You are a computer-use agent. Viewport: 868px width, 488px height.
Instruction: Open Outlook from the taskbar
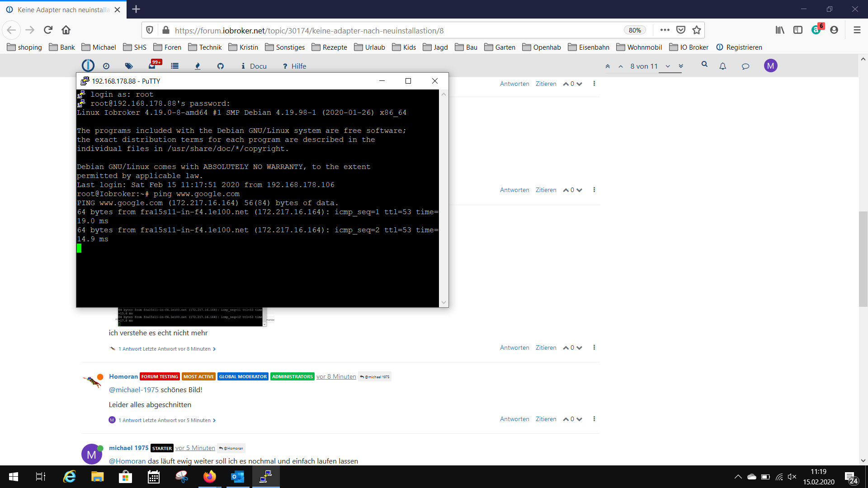[237, 477]
